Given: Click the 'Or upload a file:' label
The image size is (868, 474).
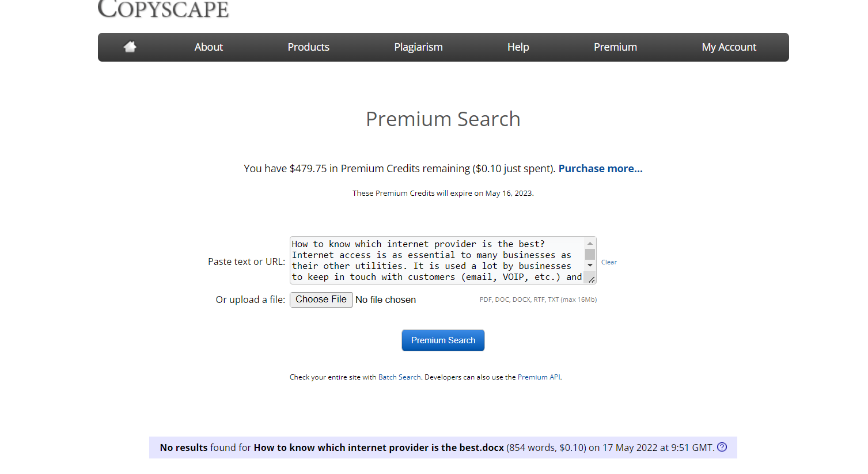Looking at the screenshot, I should (251, 299).
